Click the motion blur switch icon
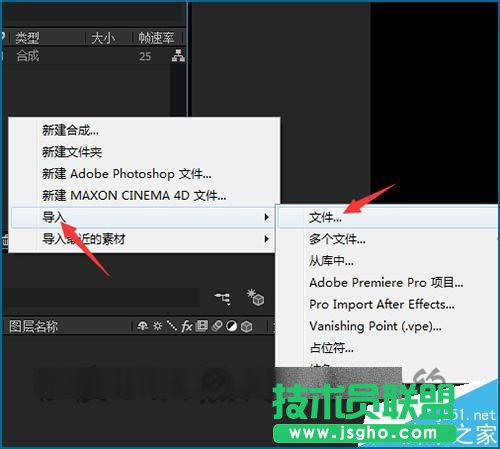The height and width of the screenshot is (449, 500). pyautogui.click(x=217, y=326)
